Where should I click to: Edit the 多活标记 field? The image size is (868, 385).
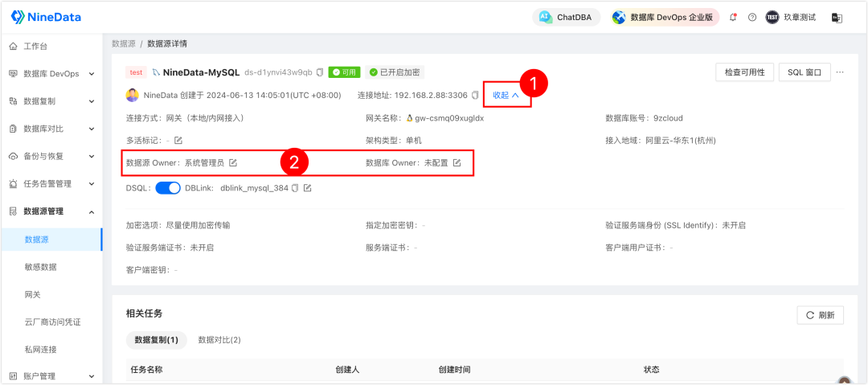pyautogui.click(x=178, y=141)
